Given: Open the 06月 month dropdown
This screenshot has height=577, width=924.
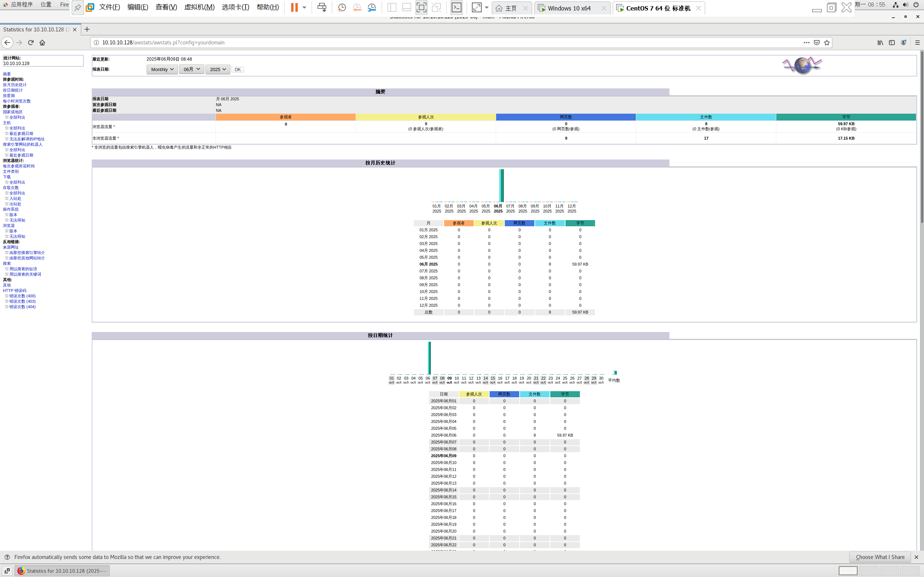Looking at the screenshot, I should [191, 69].
